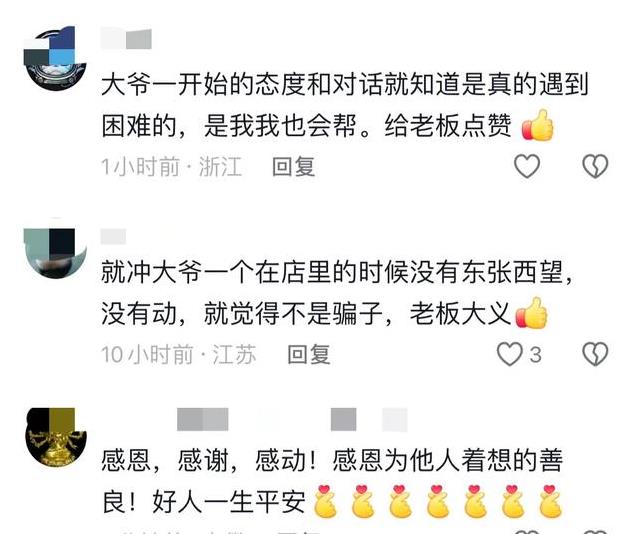Tap the thumbs-up emoji after 老板大义
This screenshot has width=636, height=534.
click(532, 313)
